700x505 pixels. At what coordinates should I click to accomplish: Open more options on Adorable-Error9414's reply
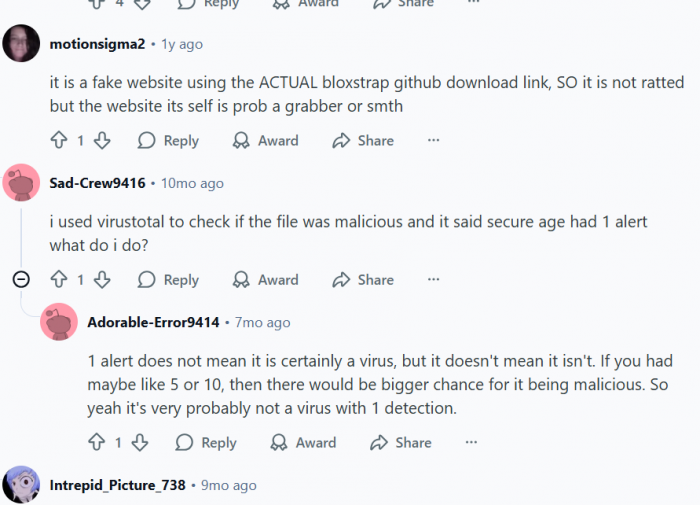(471, 442)
